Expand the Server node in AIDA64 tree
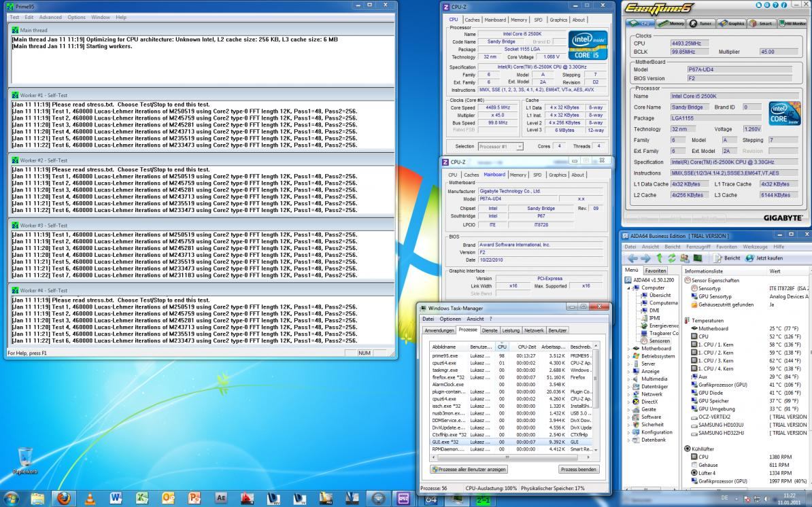Image resolution: width=812 pixels, height=507 pixels. (629, 364)
